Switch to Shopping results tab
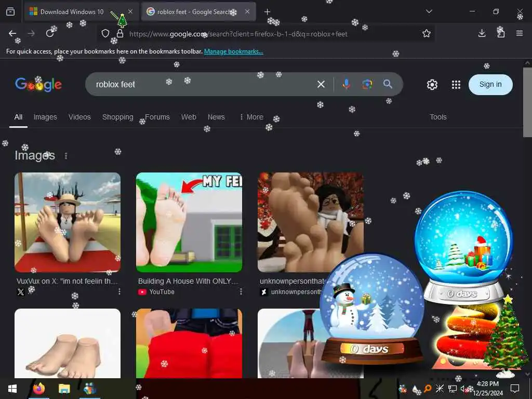This screenshot has height=399, width=532. click(118, 117)
